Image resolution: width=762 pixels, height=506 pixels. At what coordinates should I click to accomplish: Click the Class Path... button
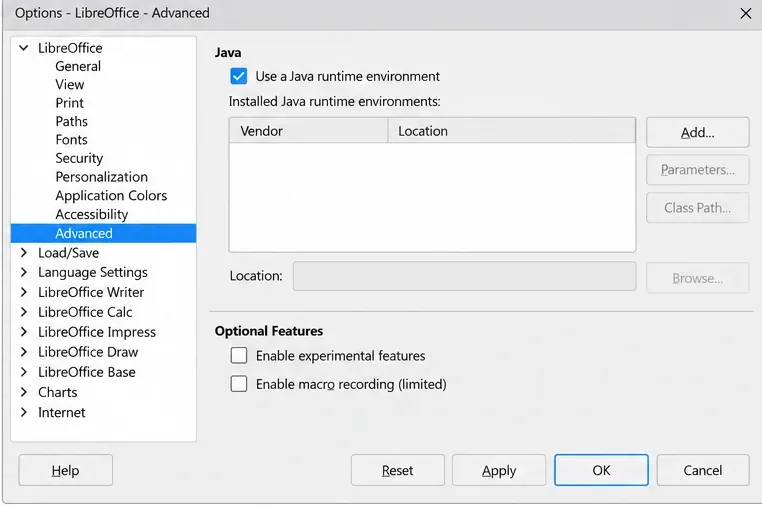pyautogui.click(x=697, y=208)
